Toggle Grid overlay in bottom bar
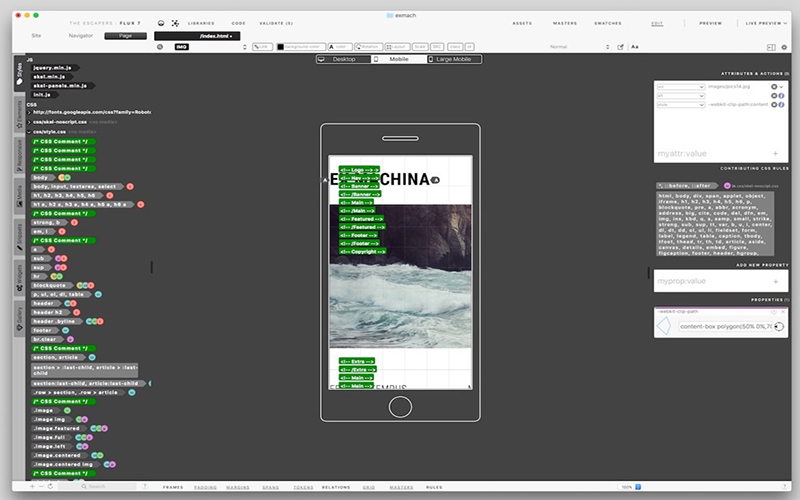 point(369,487)
